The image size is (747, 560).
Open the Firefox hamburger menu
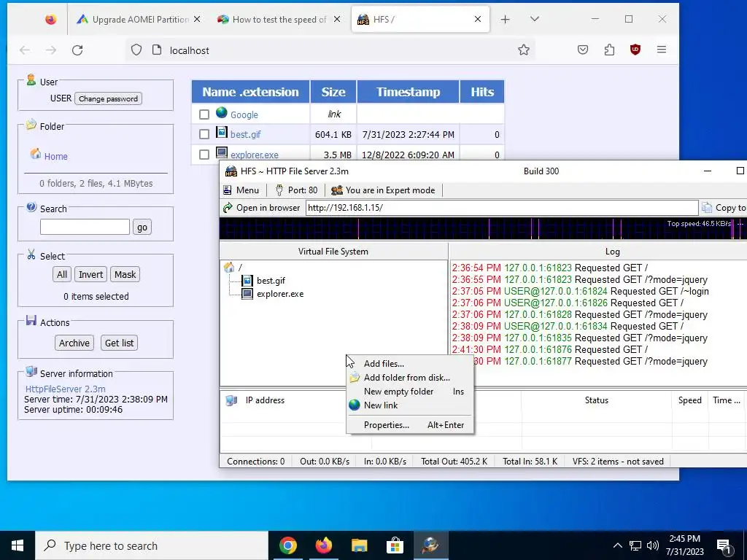(661, 50)
